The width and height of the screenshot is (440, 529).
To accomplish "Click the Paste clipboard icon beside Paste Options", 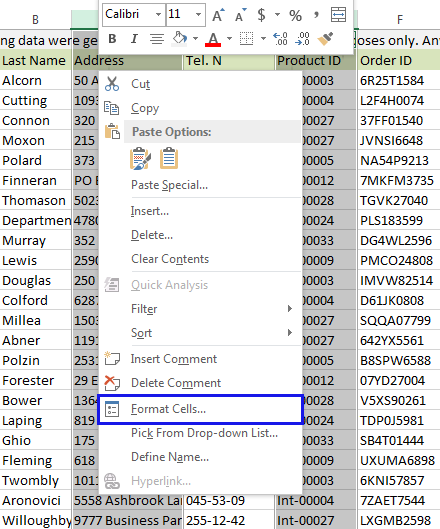I will coord(112,132).
